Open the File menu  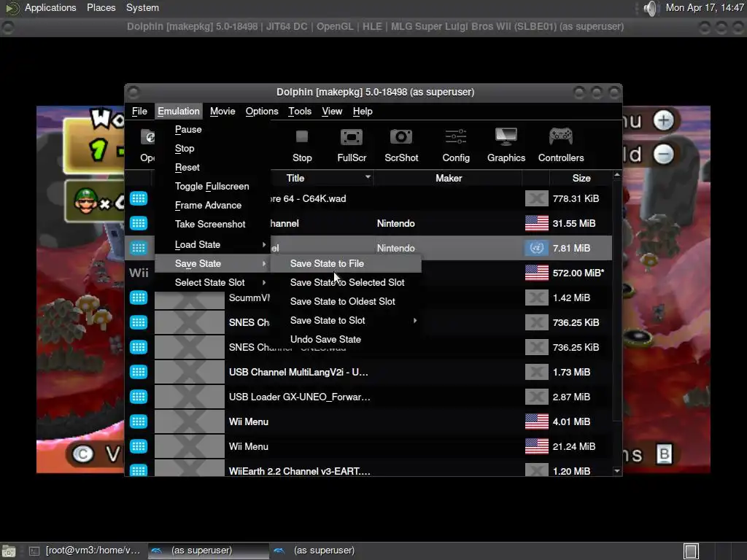[139, 111]
